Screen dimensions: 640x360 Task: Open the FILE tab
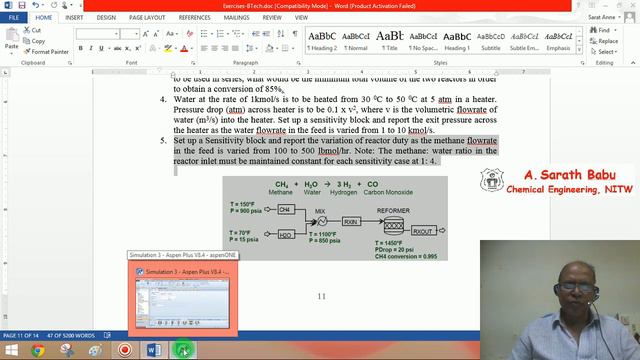(14, 18)
